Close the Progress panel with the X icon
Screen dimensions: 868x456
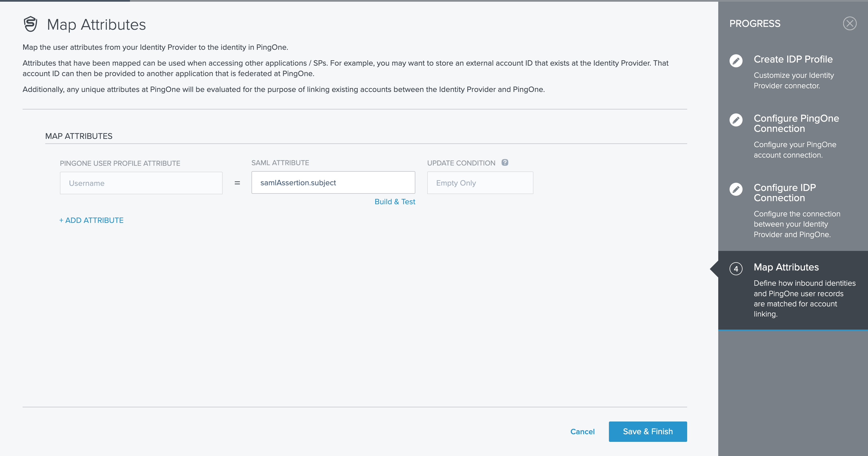(850, 23)
